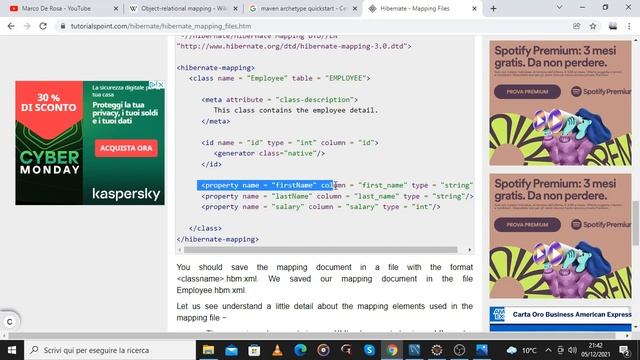Click the generator class native line
The height and width of the screenshot is (360, 640).
click(269, 153)
